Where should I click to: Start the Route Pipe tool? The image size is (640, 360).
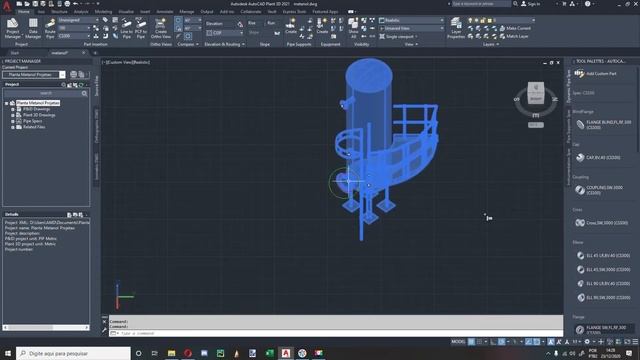(x=50, y=28)
